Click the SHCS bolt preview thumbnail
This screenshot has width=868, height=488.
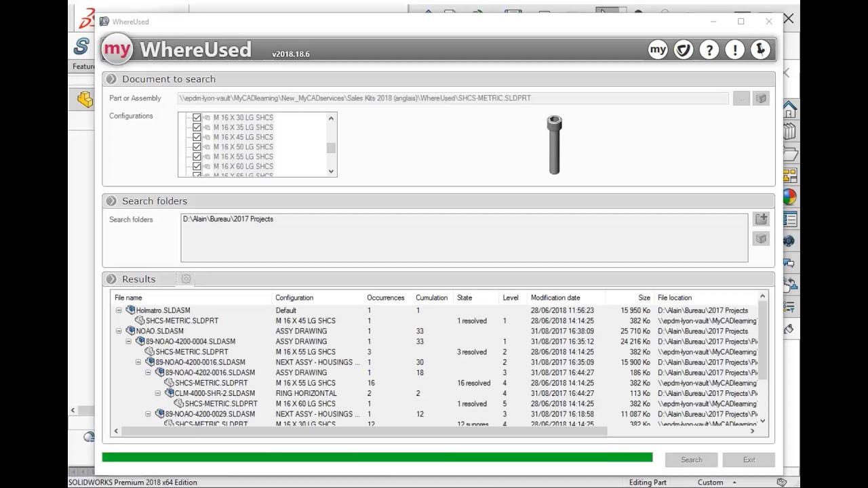[x=555, y=145]
